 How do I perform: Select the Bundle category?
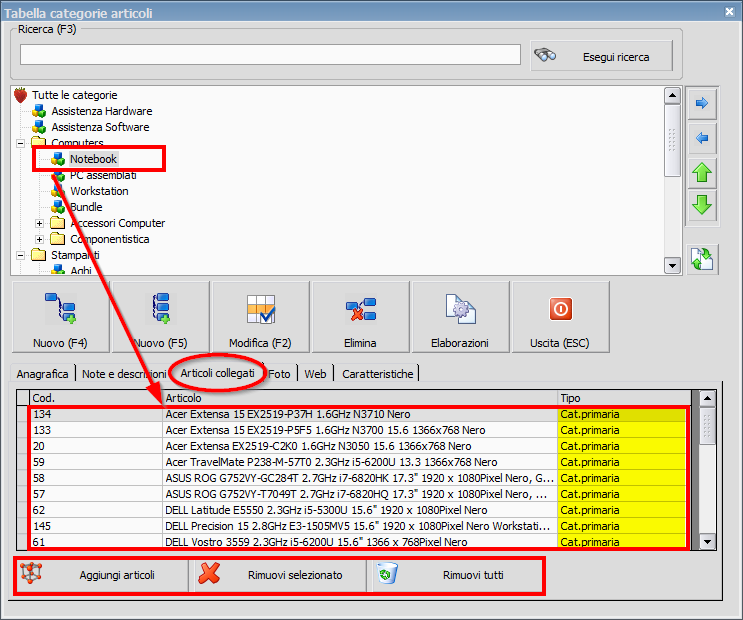(x=86, y=207)
